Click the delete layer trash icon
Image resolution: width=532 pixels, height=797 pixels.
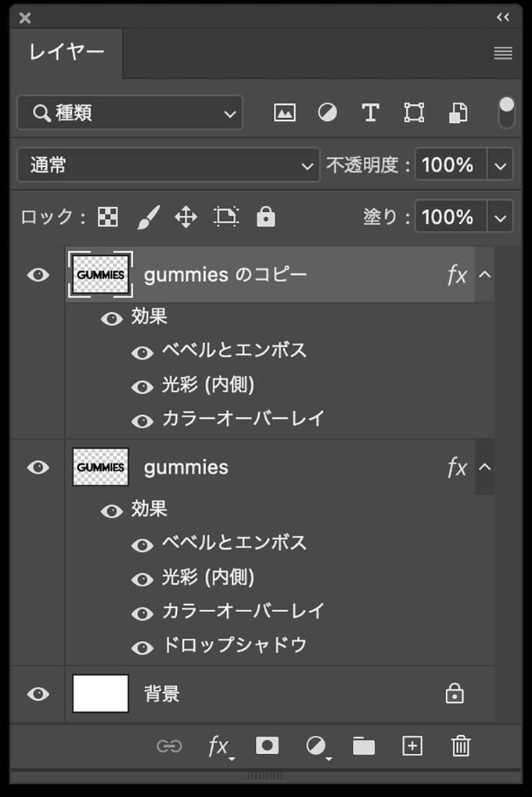461,746
